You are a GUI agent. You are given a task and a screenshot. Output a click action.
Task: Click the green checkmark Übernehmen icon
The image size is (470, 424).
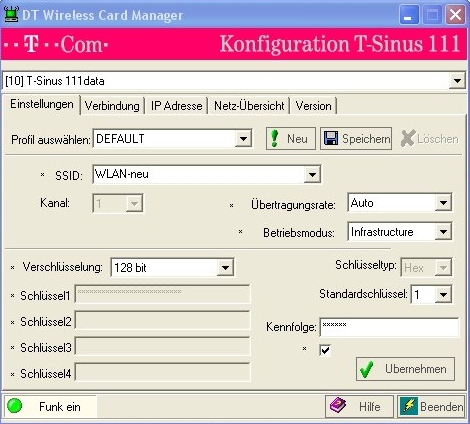[367, 369]
